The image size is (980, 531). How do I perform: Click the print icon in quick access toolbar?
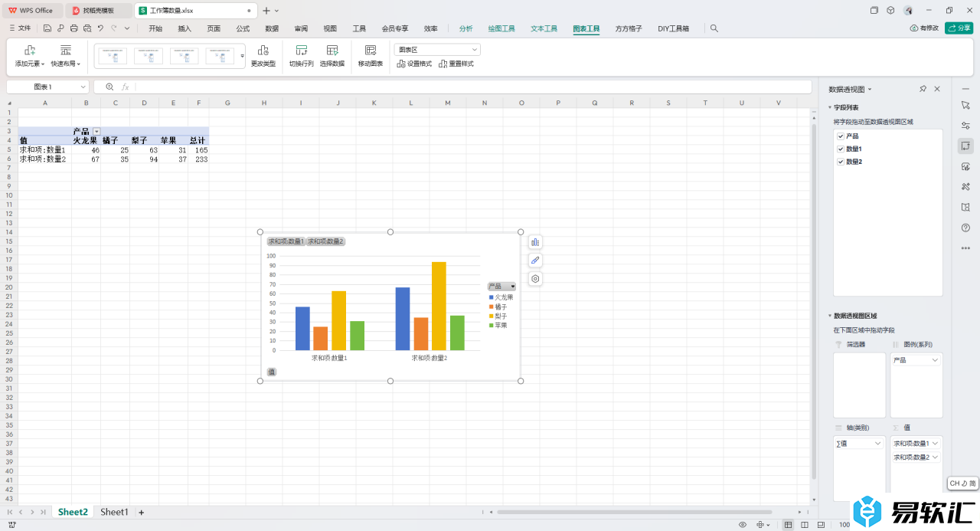pyautogui.click(x=73, y=28)
